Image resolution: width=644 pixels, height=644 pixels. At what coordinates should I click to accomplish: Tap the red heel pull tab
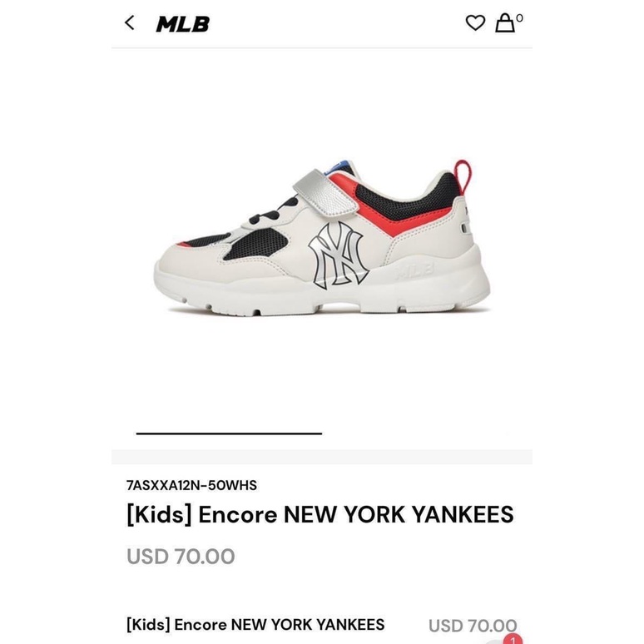point(463,176)
